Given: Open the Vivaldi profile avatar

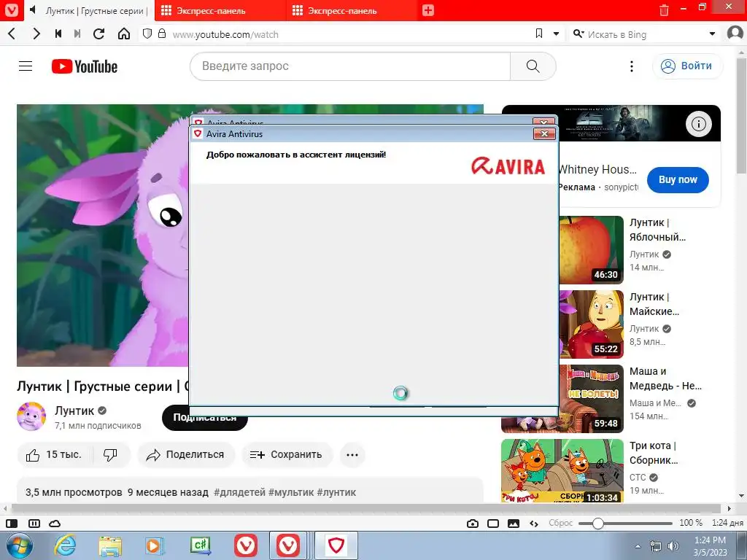Looking at the screenshot, I should (x=735, y=33).
